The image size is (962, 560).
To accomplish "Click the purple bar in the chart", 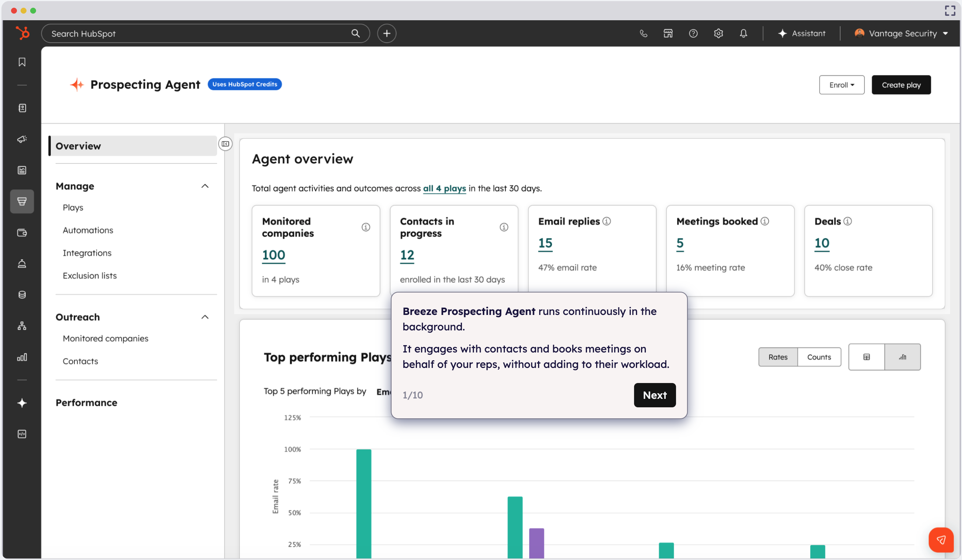I will (x=536, y=543).
